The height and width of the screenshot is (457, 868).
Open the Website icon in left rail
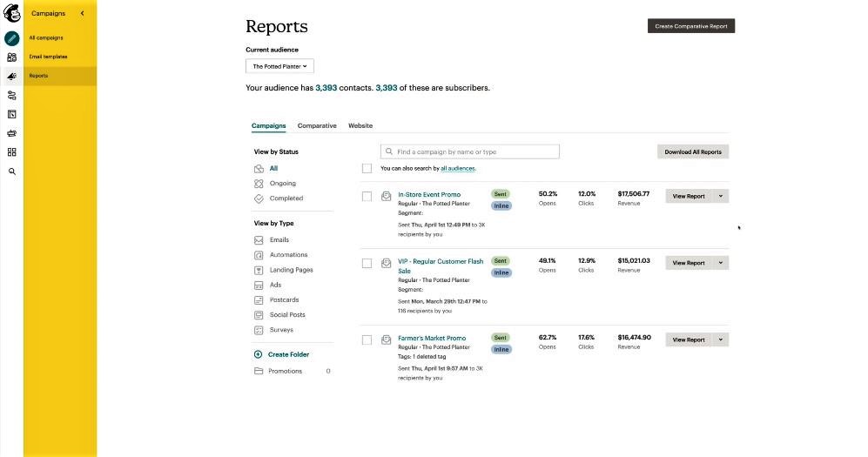(x=11, y=114)
